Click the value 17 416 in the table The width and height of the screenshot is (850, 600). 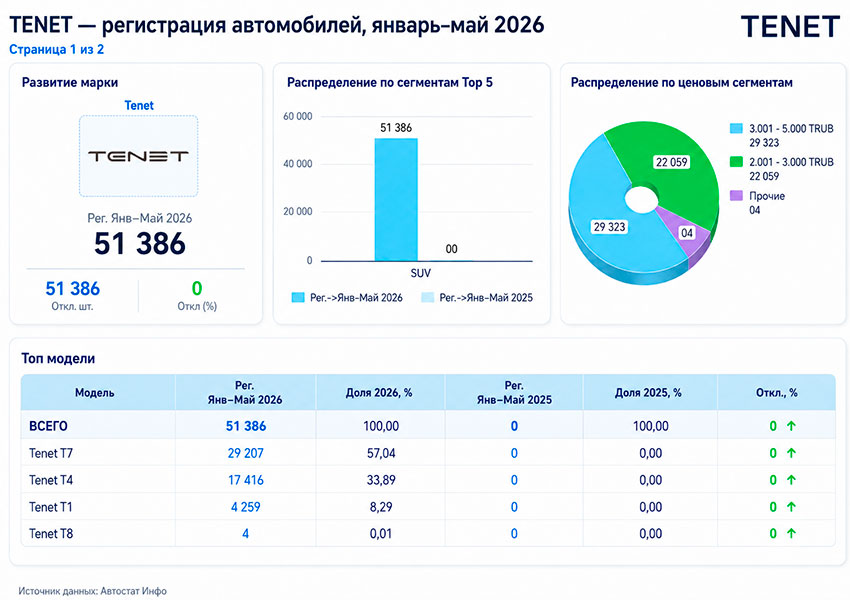246,480
